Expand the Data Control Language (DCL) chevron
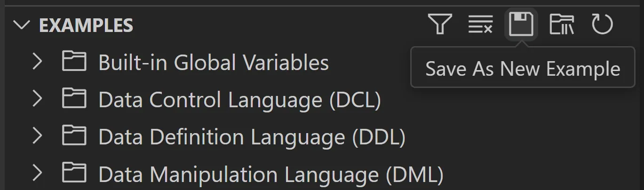 click(38, 99)
